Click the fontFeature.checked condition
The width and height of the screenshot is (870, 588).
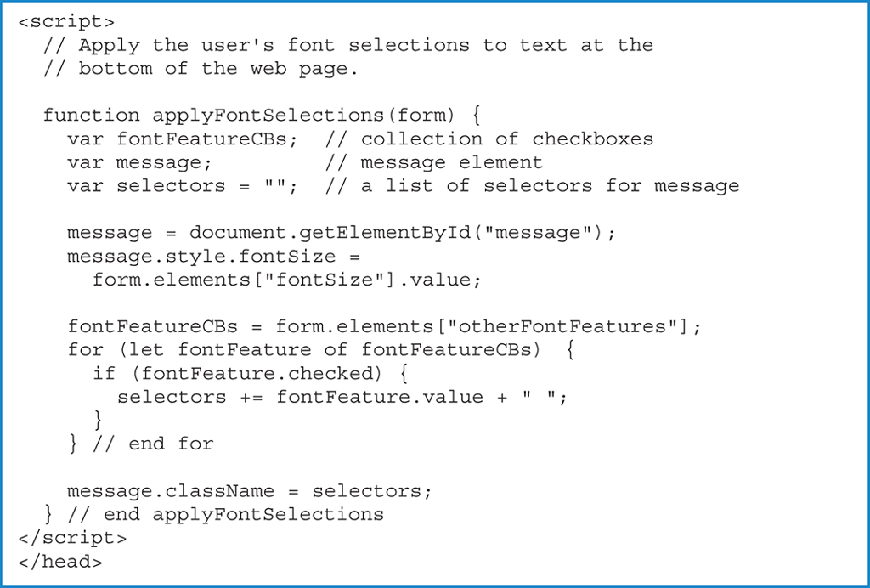pos(262,373)
